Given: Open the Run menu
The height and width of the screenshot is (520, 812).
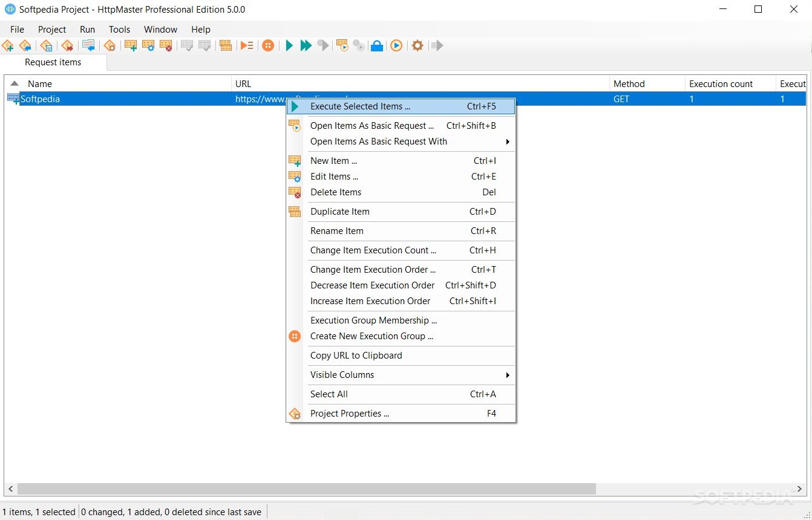Looking at the screenshot, I should 87,29.
